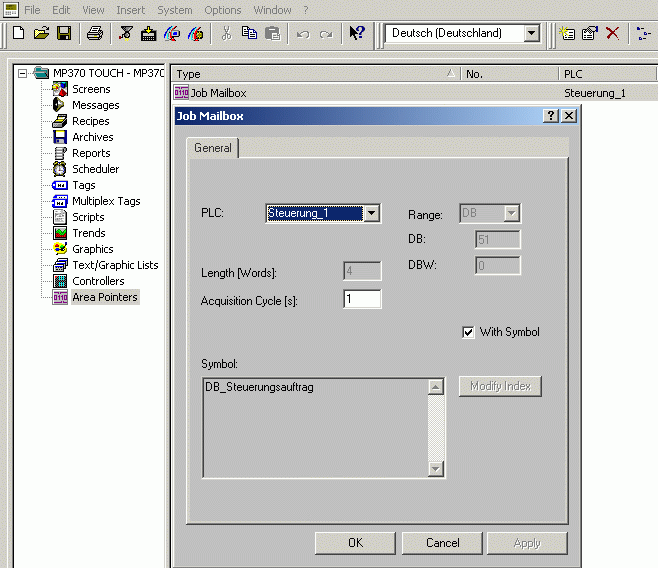This screenshot has width=658, height=568.
Task: Click the Print toolbar icon
Action: pyautogui.click(x=95, y=33)
